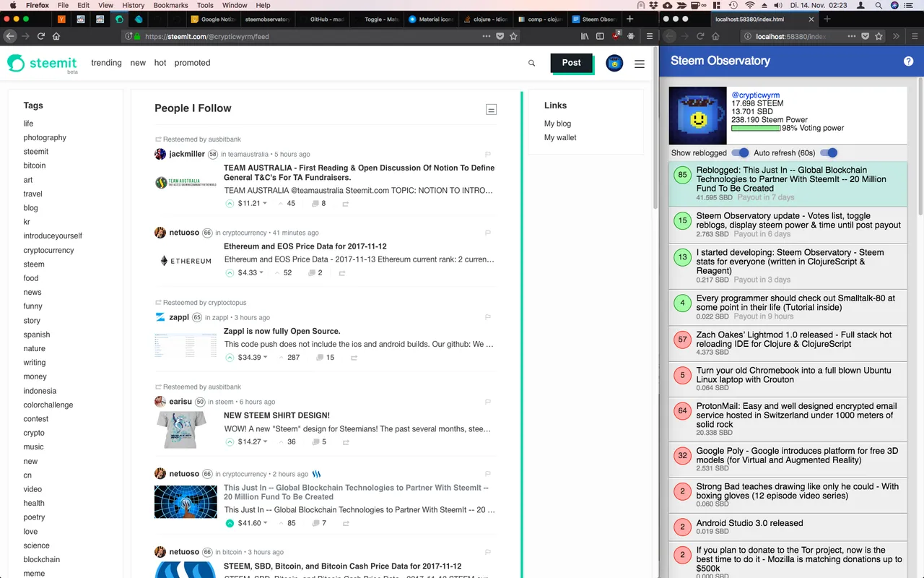Flag the zappl post

[x=488, y=317]
